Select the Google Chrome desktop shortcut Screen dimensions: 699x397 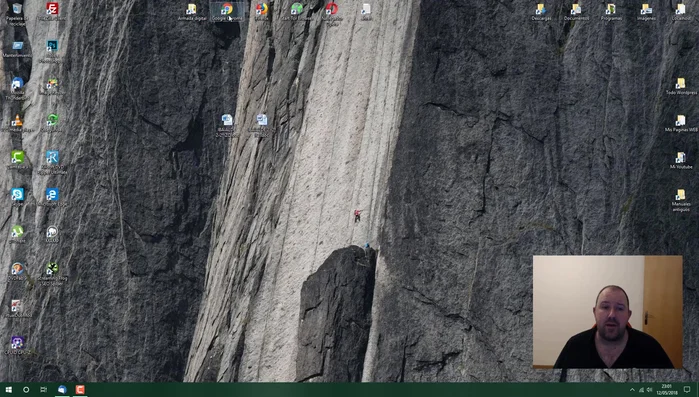pos(227,12)
